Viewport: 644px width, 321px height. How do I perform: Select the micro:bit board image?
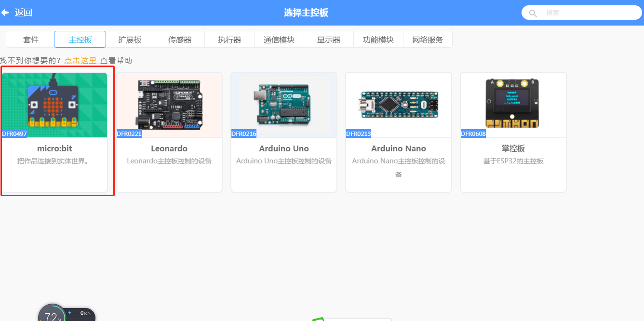click(54, 105)
